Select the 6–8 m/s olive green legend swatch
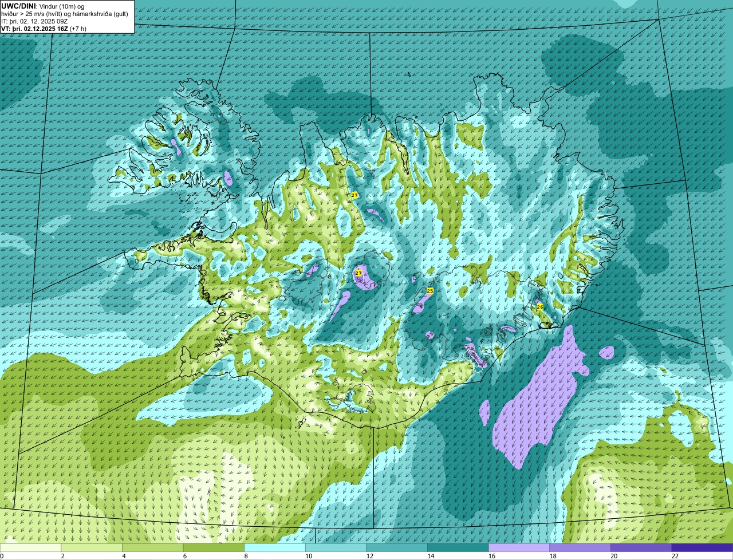 coord(214,548)
